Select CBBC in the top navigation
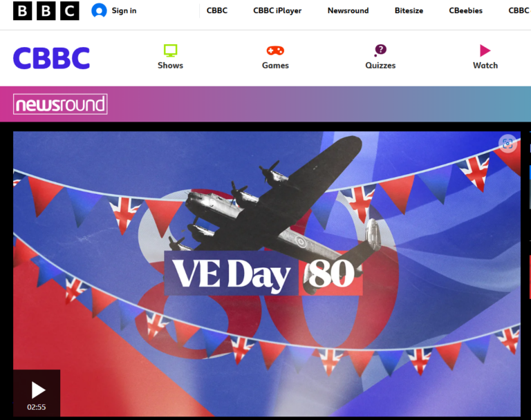Viewport: 531px width, 420px height. tap(217, 11)
